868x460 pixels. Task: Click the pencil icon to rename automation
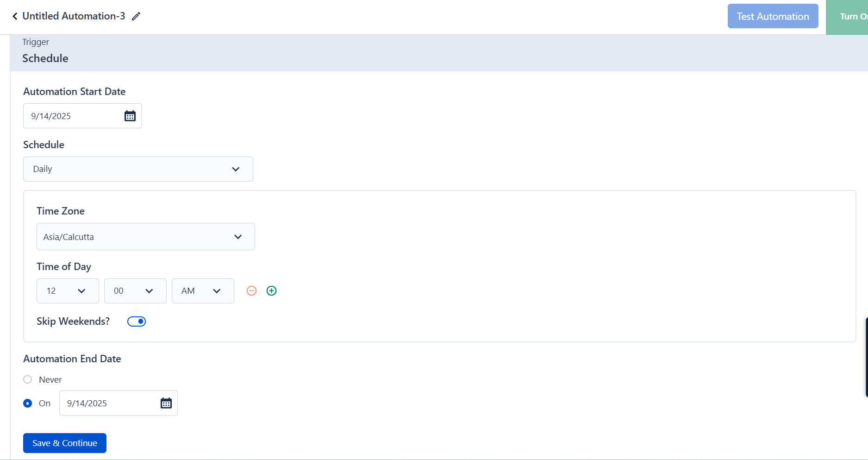(x=136, y=16)
